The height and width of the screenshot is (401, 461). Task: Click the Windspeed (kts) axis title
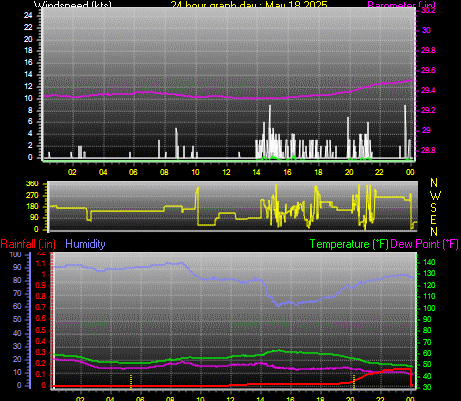[73, 5]
